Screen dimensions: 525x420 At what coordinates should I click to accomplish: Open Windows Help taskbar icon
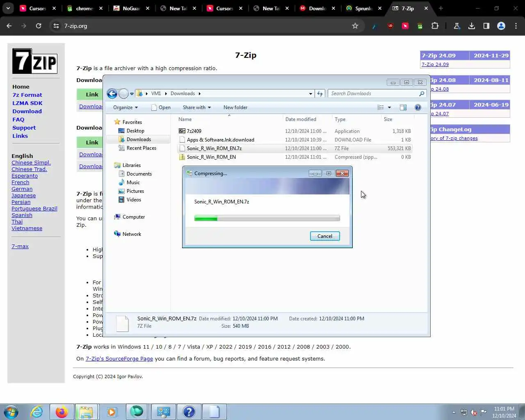pyautogui.click(x=189, y=412)
